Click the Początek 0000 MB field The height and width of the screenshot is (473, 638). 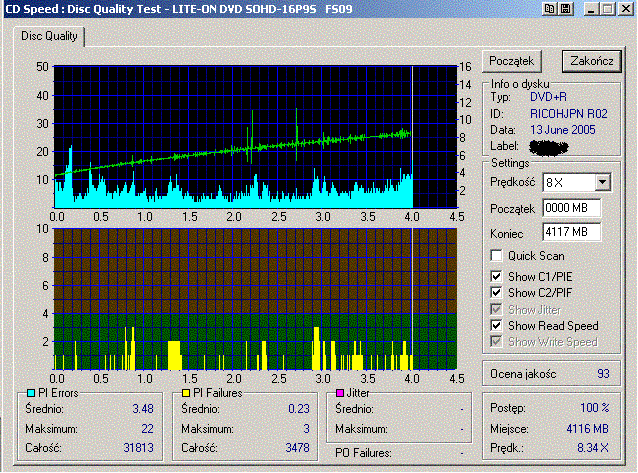point(571,208)
